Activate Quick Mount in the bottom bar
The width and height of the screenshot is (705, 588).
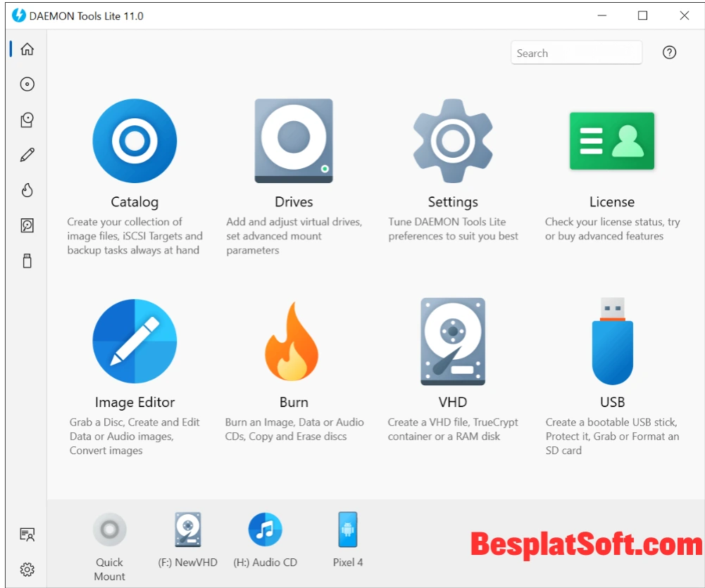[110, 529]
